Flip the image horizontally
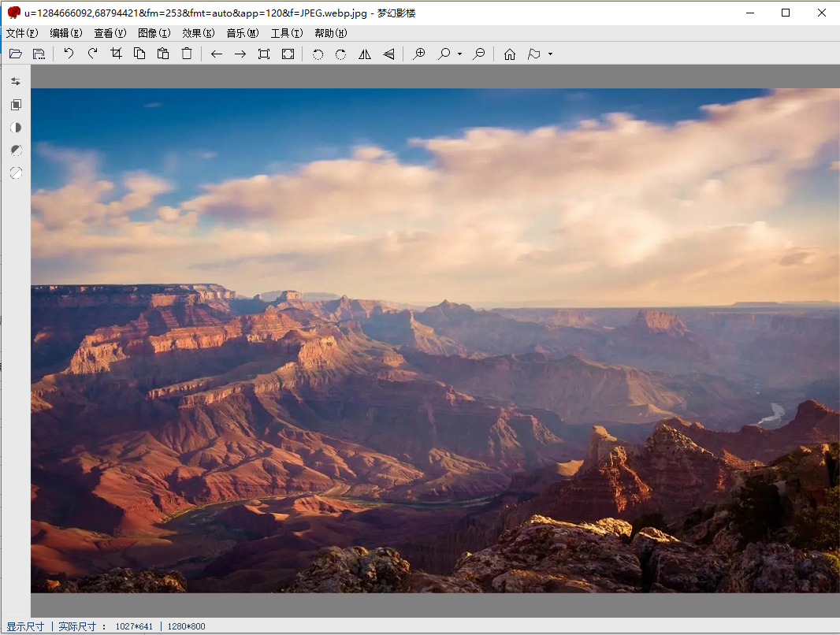 pos(365,54)
